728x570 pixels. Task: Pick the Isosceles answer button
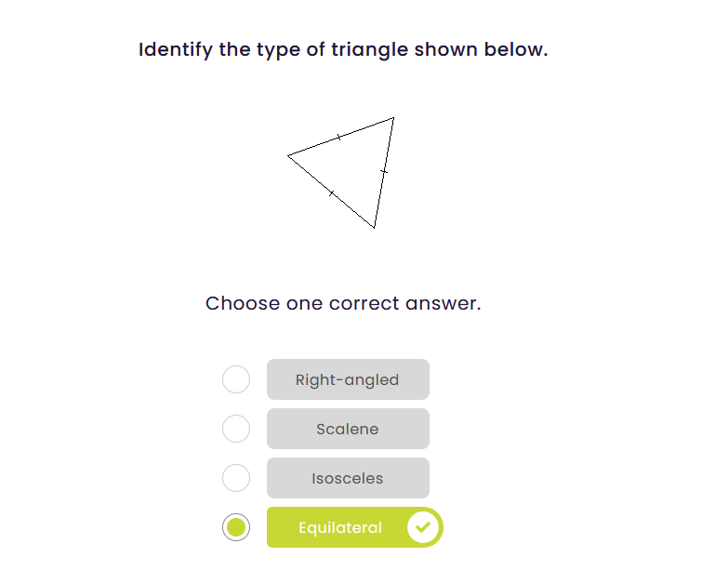(x=348, y=478)
